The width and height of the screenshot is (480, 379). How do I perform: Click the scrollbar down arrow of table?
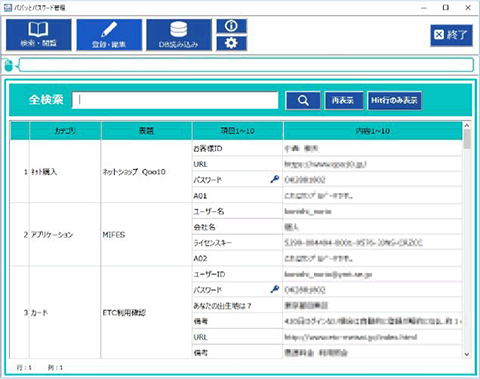coord(467,354)
